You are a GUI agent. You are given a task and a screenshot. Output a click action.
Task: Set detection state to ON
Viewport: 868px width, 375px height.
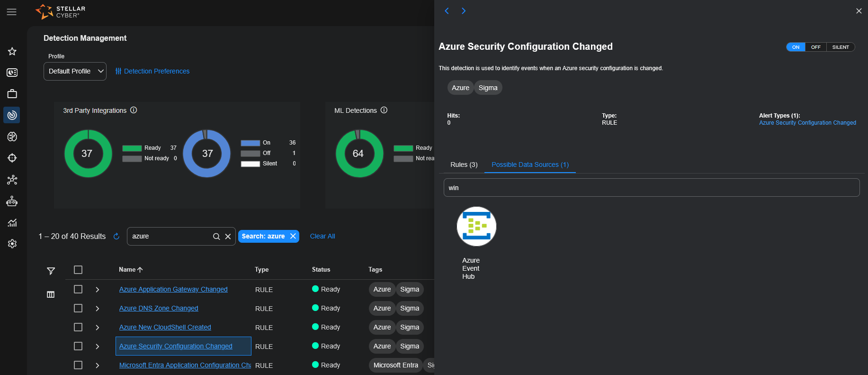tap(796, 47)
